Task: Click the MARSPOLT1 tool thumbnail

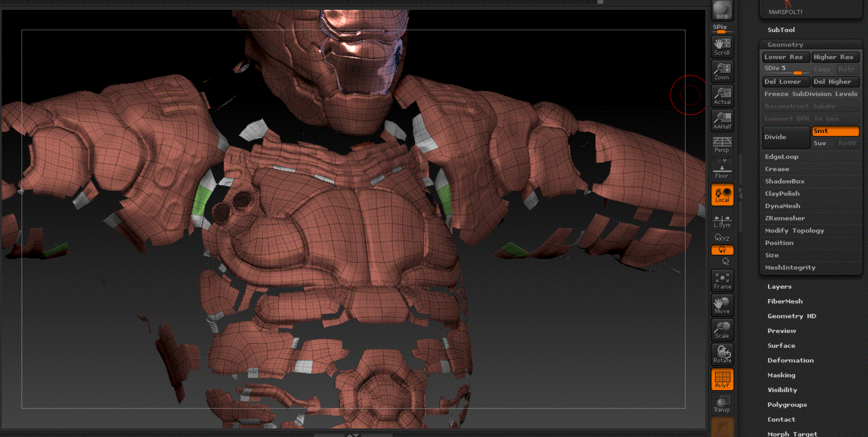Action: (x=785, y=9)
